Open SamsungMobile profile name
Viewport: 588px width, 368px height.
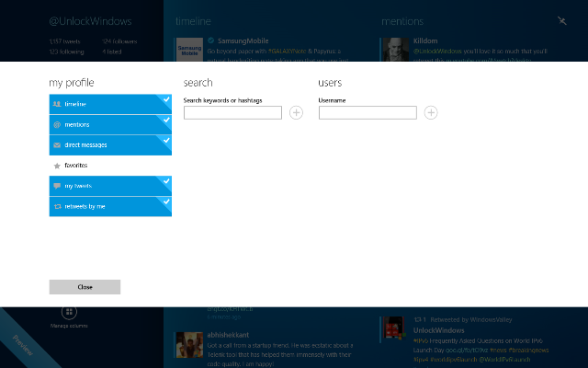[x=243, y=40]
